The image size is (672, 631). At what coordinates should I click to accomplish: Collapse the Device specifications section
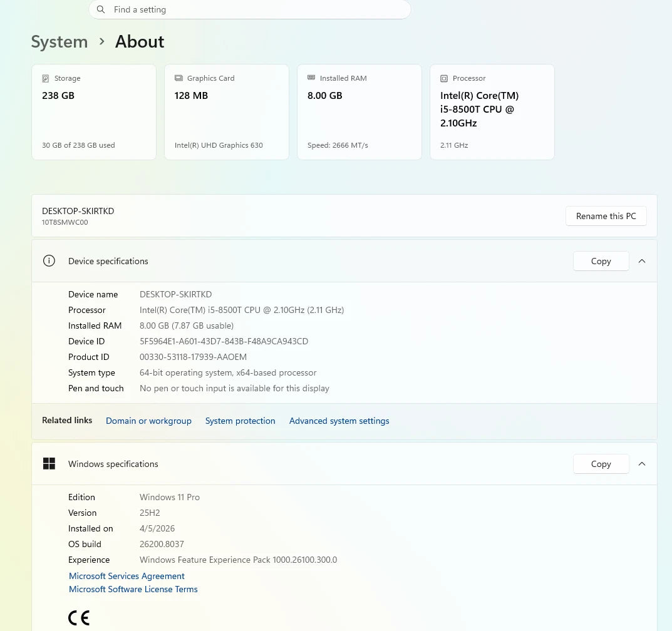click(x=641, y=261)
